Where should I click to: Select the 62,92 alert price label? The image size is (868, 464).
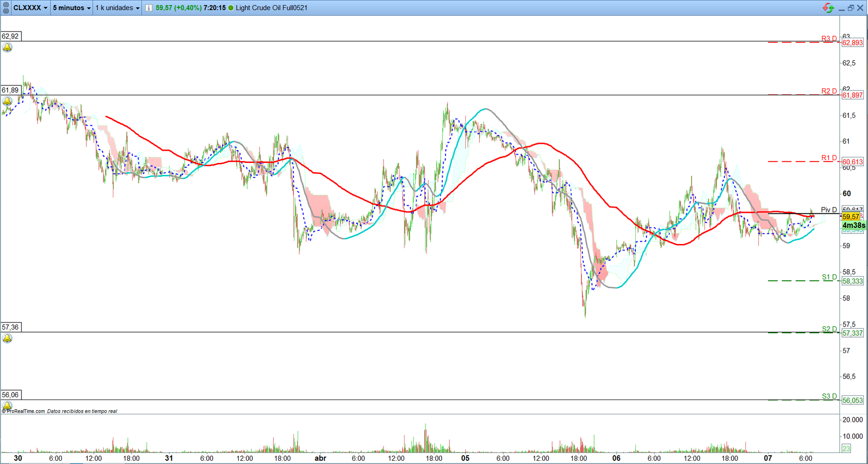pos(11,36)
